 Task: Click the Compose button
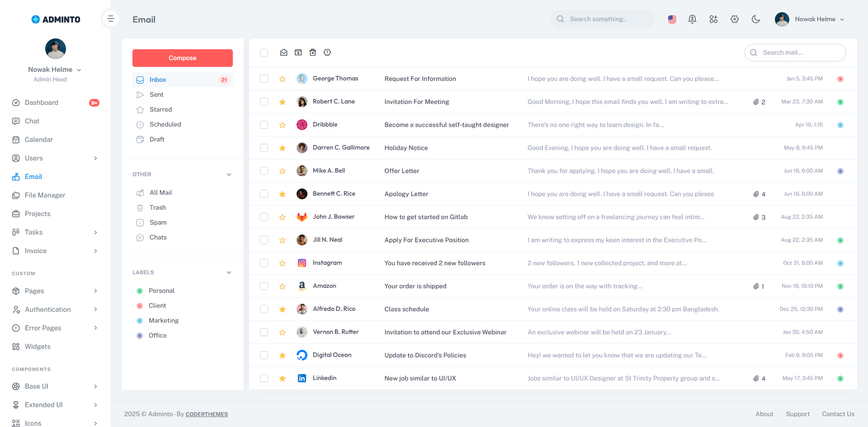[x=182, y=58]
